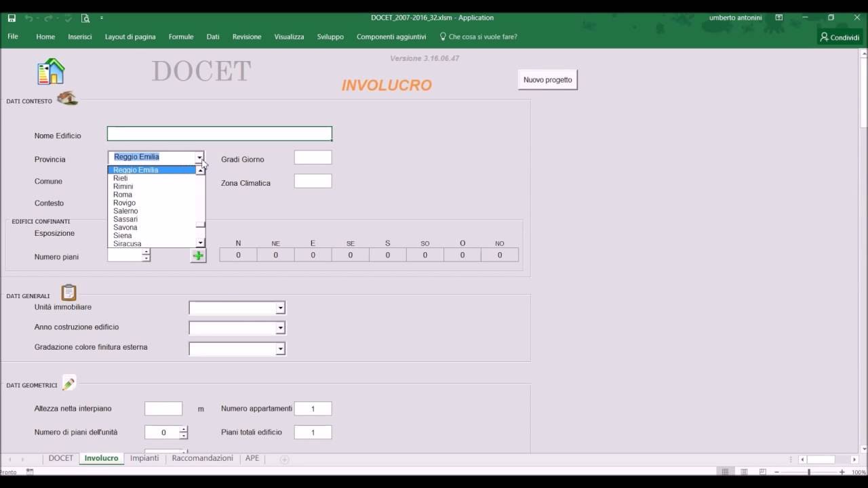Open the Customize Quick Access Toolbar arrow
Viewport: 868px width, 488px height.
(102, 18)
